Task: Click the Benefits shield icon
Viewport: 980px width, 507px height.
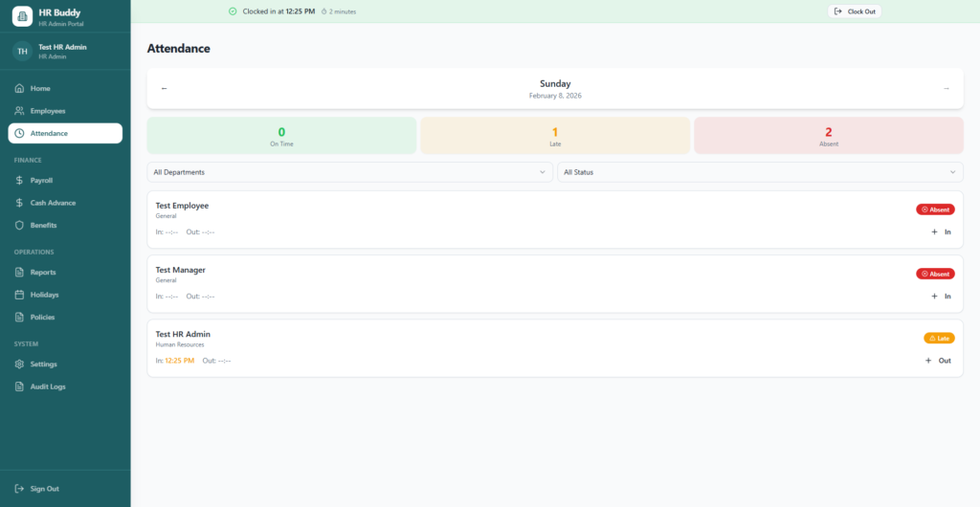Action: point(19,225)
